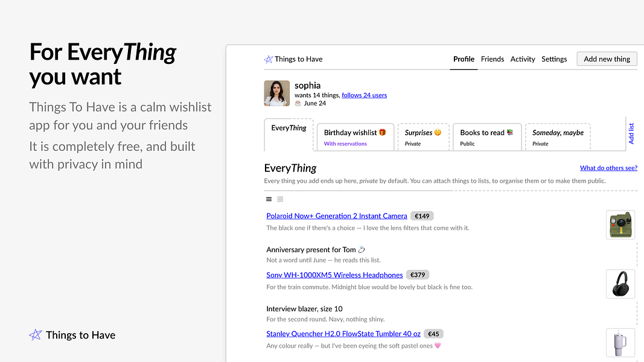This screenshot has height=362, width=644.
Task: Open Settings in the navigation
Action: (x=554, y=59)
